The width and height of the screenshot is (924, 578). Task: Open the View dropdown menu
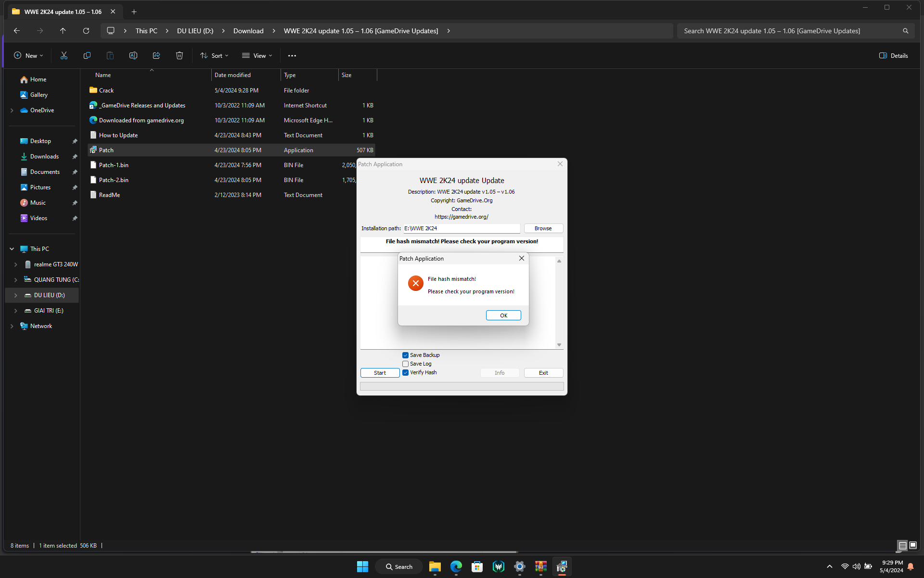257,55
